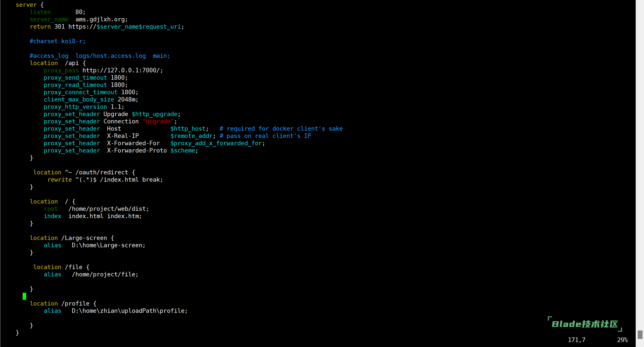Click the Blade技术社区 watermark logo
The image size is (644, 347).
pyautogui.click(x=584, y=324)
